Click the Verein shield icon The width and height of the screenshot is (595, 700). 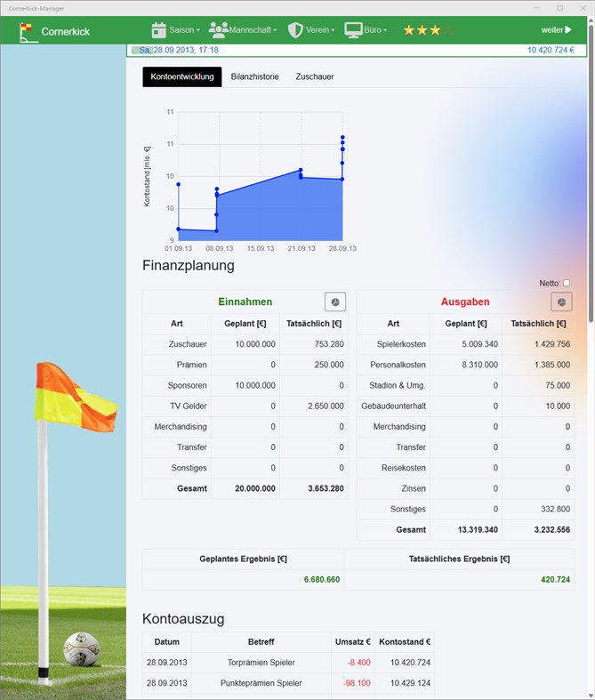click(x=295, y=30)
